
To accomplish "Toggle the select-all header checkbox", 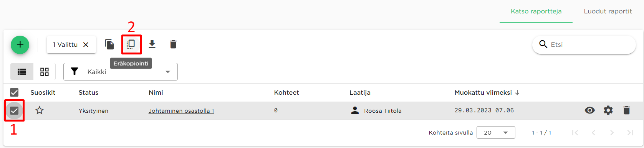I will coord(14,92).
